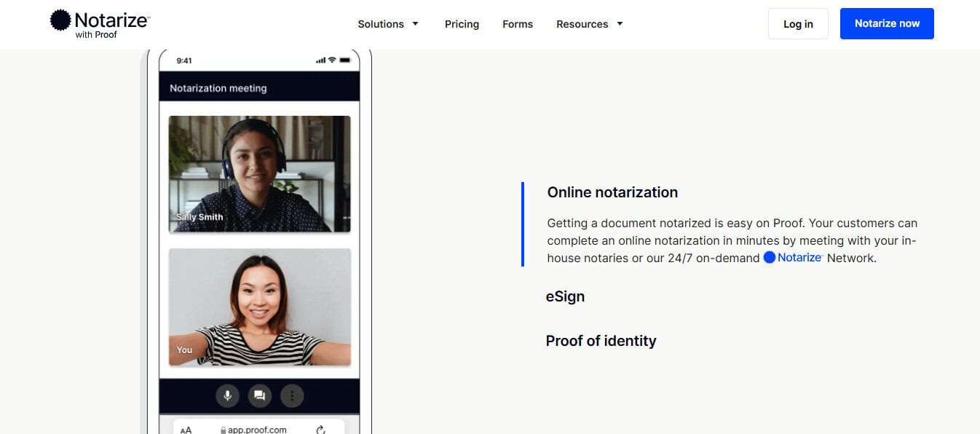Click the Notarize with Proof logo
The height and width of the screenshot is (434, 980).
click(x=100, y=23)
